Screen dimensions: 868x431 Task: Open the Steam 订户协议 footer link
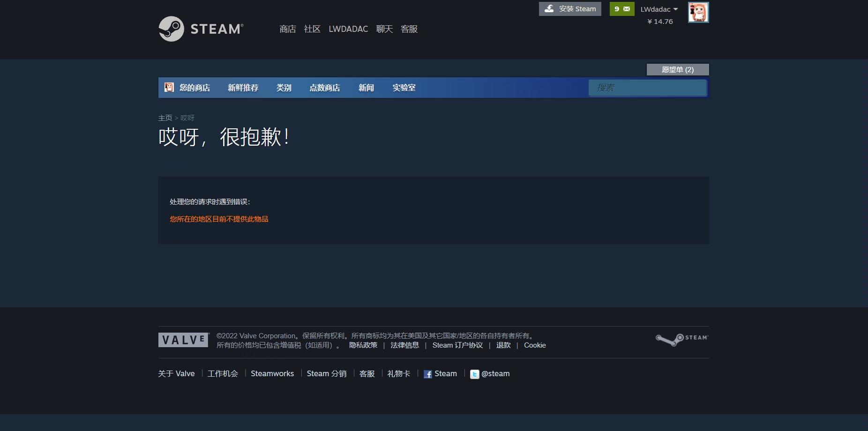pyautogui.click(x=457, y=345)
